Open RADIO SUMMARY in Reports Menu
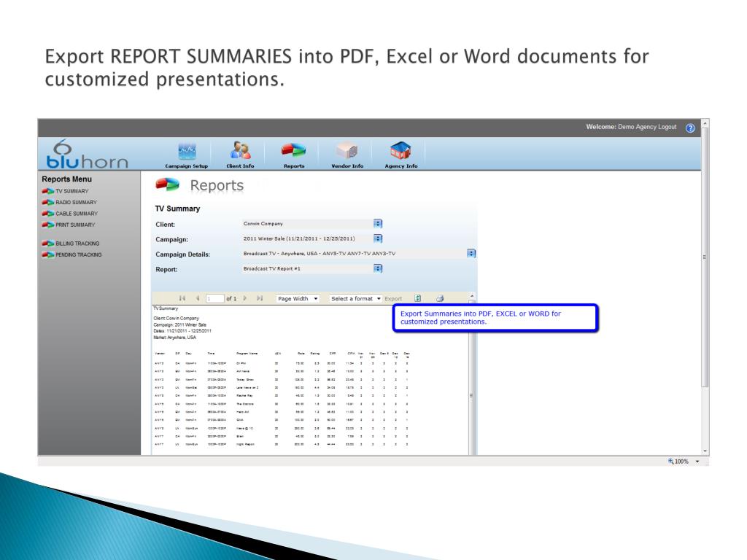 pyautogui.click(x=76, y=203)
